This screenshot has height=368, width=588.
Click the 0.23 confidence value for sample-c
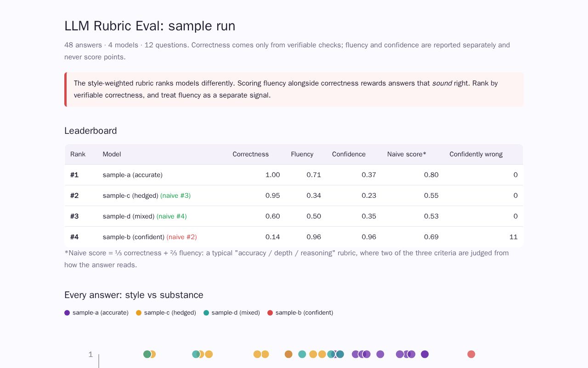[x=369, y=195]
